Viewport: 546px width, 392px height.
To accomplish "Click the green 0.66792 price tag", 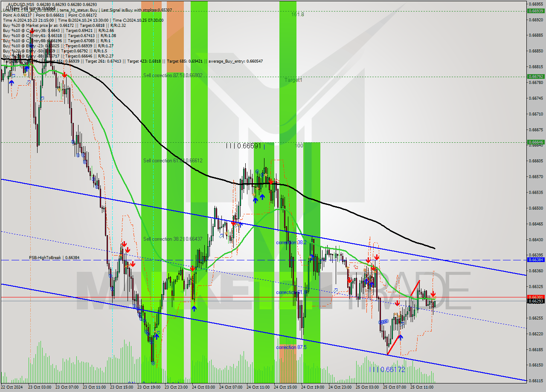I will [536, 77].
